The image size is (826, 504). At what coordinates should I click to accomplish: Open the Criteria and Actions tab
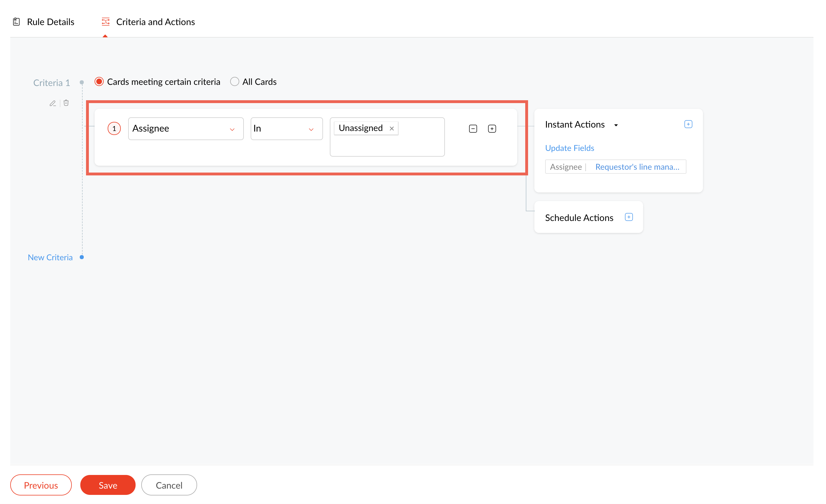[x=155, y=22]
